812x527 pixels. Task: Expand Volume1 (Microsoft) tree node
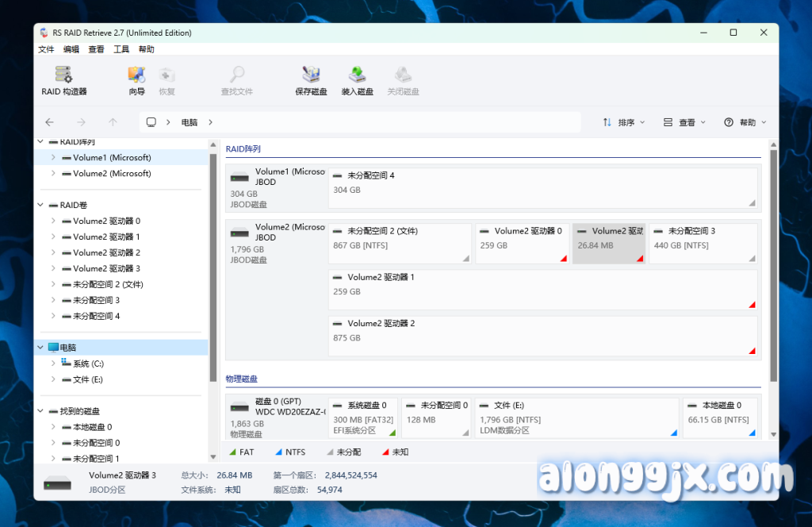53,157
